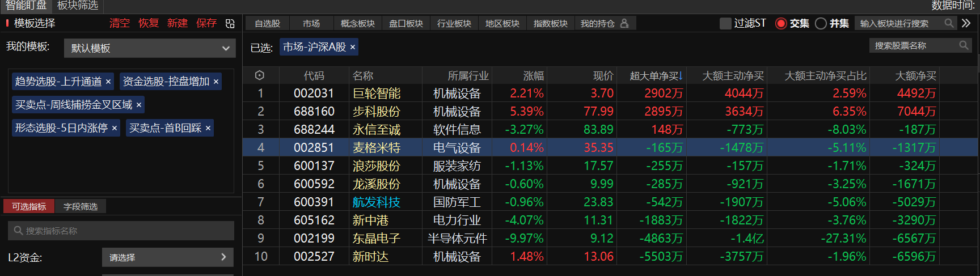The width and height of the screenshot is (980, 276).
Task: Click the search icon in 搜索指标名称 field
Action: (18, 231)
